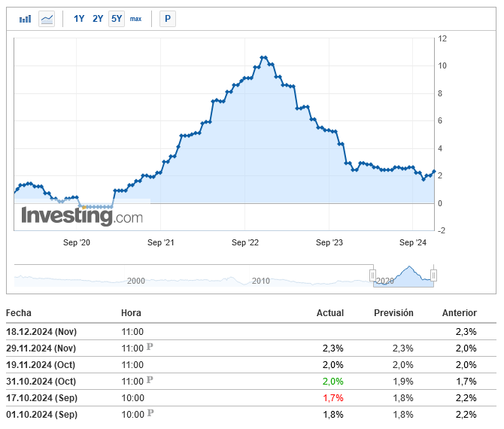Click the Actual column header
The width and height of the screenshot is (504, 429).
[330, 313]
